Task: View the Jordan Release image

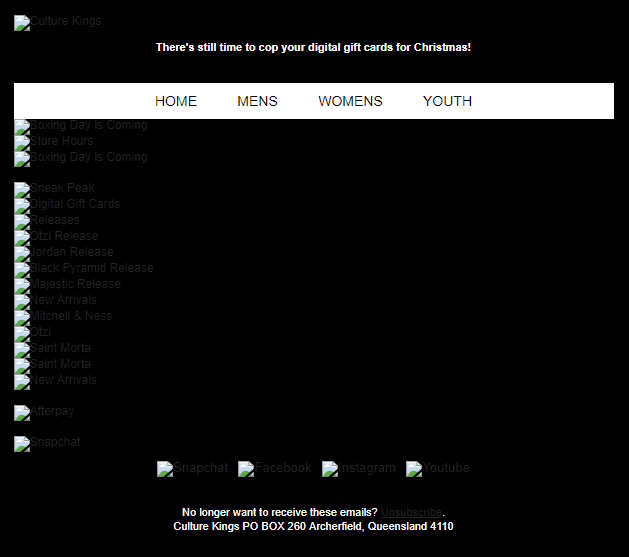Action: [x=64, y=253]
